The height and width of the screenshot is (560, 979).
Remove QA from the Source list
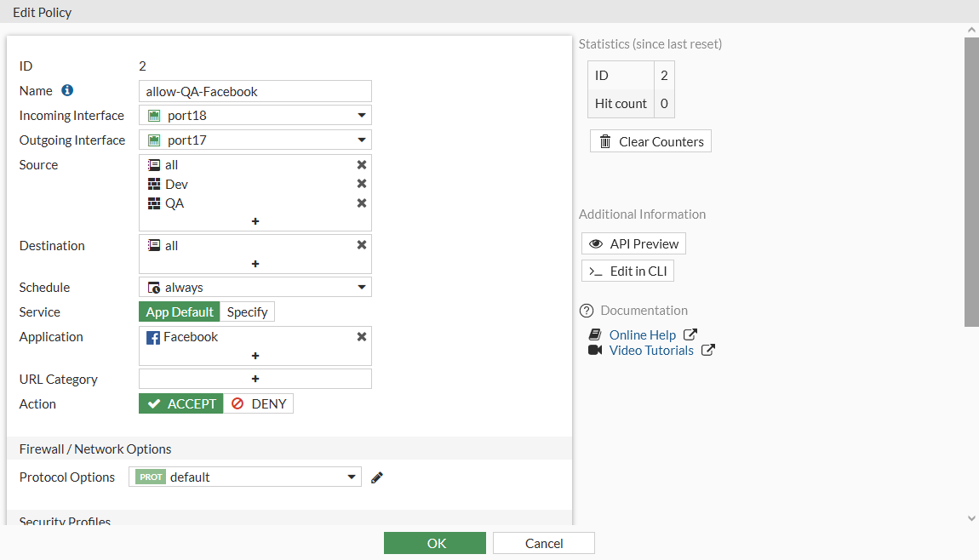point(361,203)
